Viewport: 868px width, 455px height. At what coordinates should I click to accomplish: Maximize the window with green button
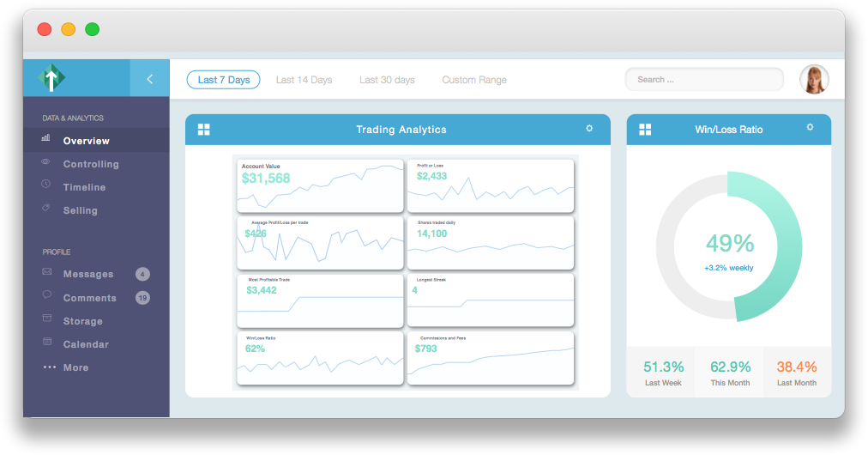[x=92, y=29]
